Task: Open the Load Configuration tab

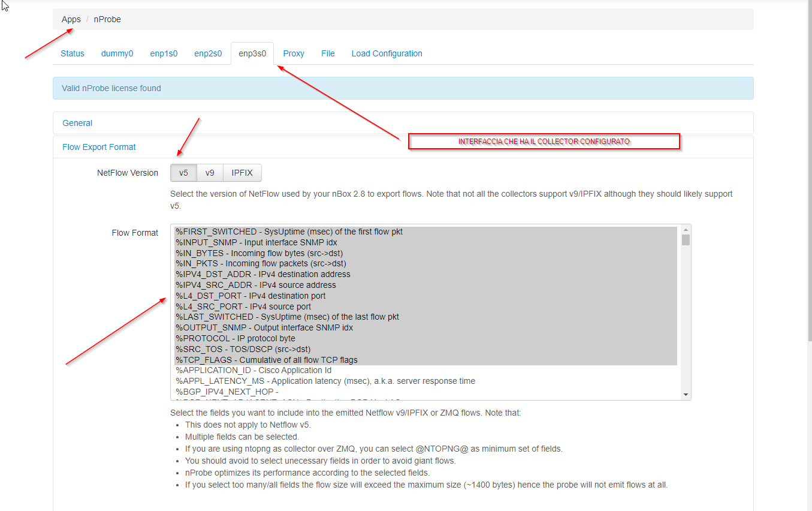Action: 387,53
